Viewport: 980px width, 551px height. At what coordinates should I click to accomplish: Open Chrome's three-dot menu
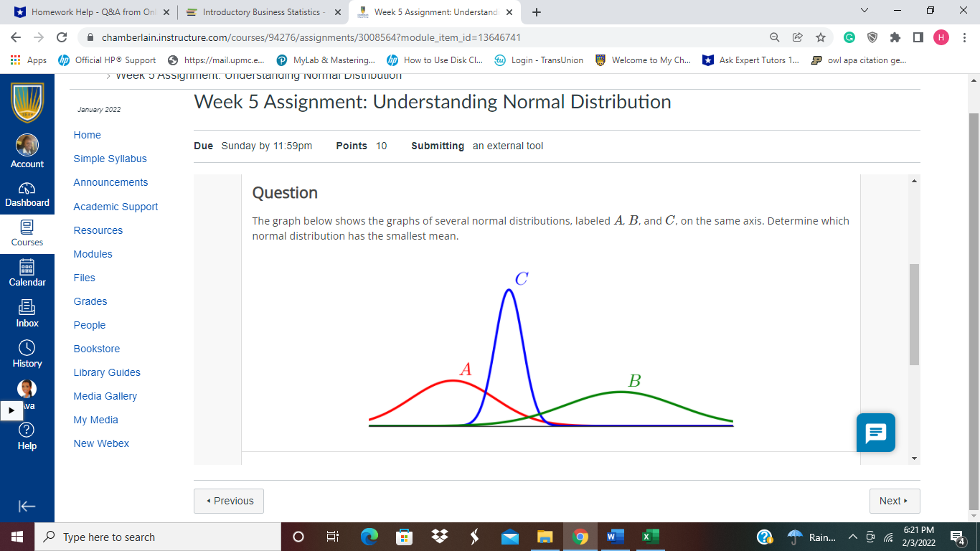point(964,37)
